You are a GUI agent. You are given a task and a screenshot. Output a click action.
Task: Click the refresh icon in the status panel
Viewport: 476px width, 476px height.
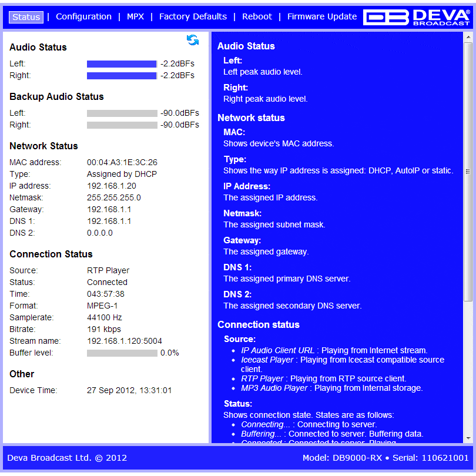193,40
